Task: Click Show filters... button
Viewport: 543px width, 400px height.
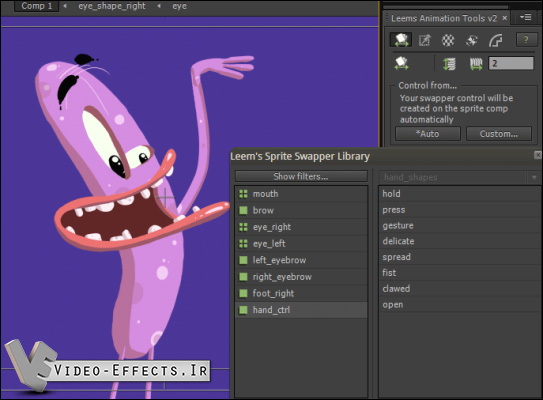Action: [x=301, y=176]
